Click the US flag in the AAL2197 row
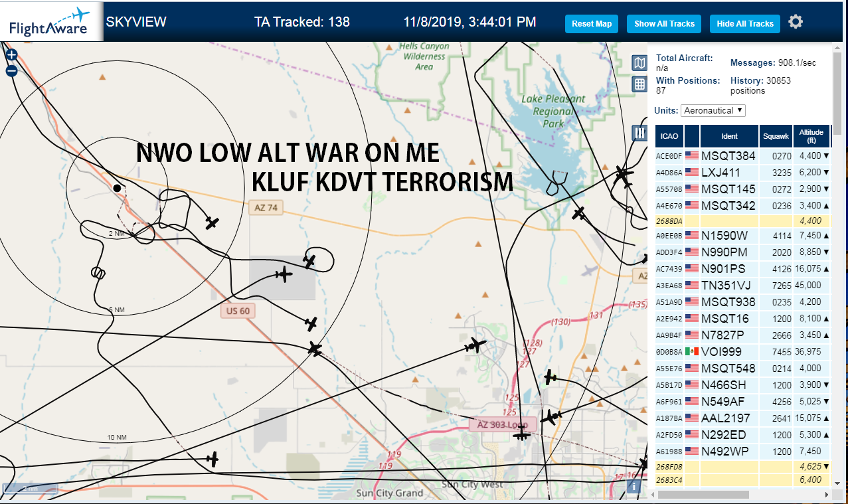The width and height of the screenshot is (848, 504). click(x=692, y=418)
